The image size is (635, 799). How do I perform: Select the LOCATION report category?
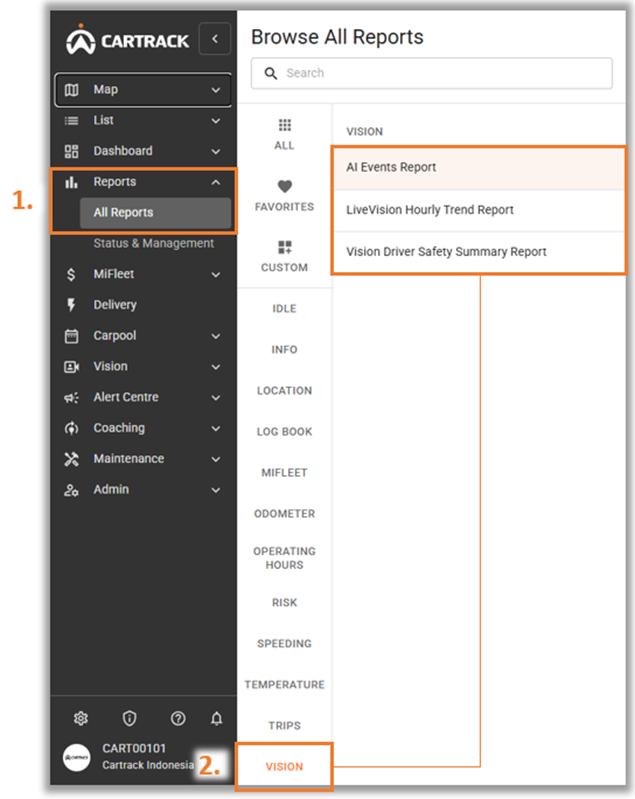click(x=284, y=391)
